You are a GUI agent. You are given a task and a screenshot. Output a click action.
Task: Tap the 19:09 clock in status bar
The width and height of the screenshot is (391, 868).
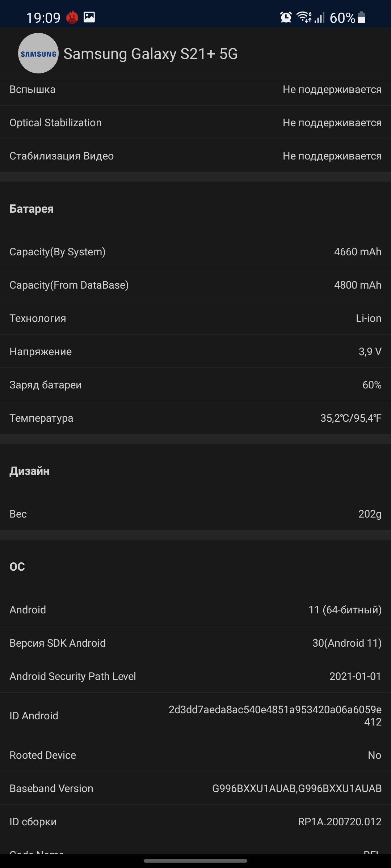[43, 18]
